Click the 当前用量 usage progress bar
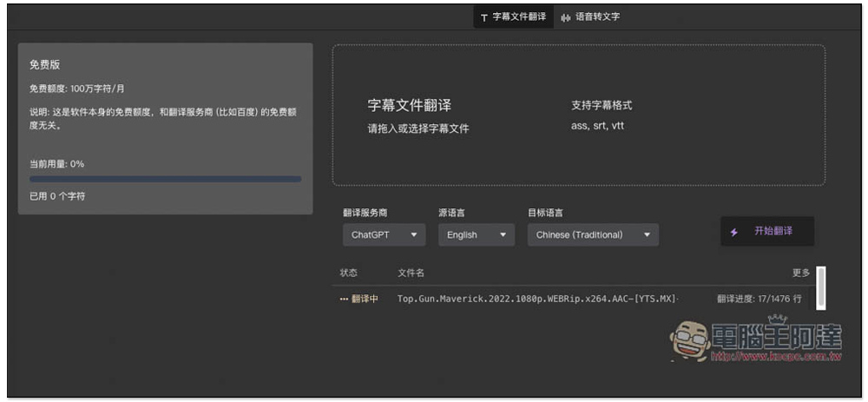Screen dimensions: 868x402 [x=166, y=179]
